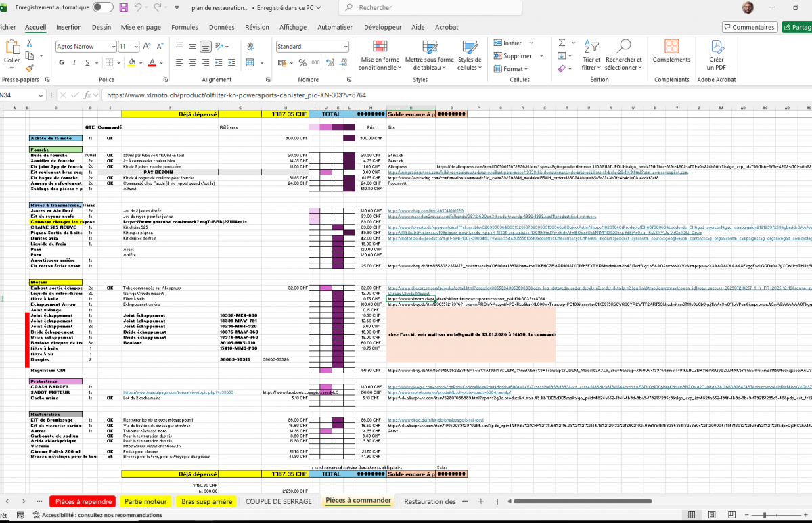
Task: Add a new sheet with plus button
Action: coord(480,501)
